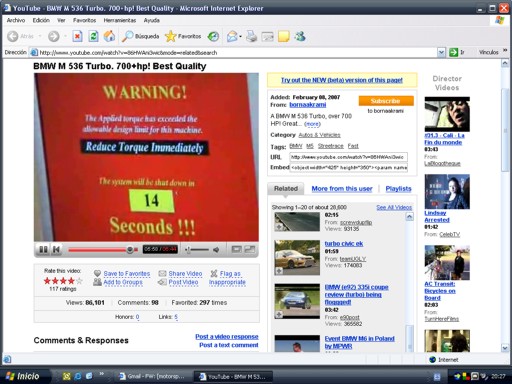Click the Share Video envelope icon
Viewport: 512px width, 384px height.
pos(162,274)
